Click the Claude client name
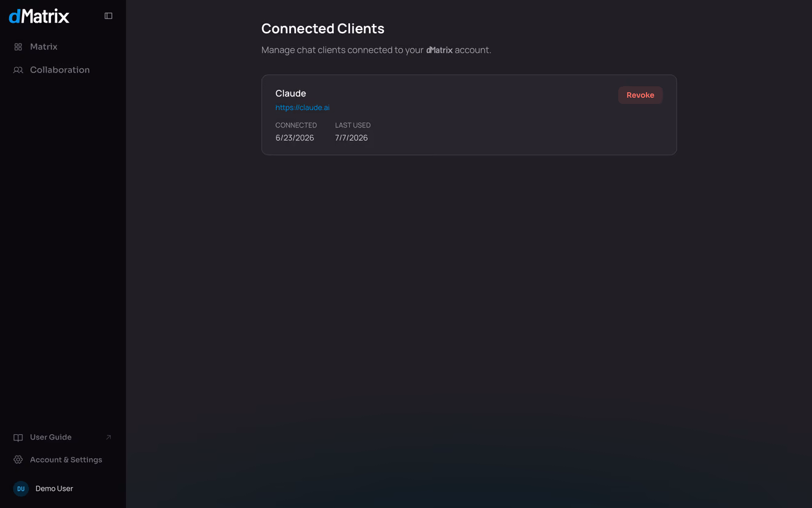This screenshot has width=812, height=508. coord(291,93)
